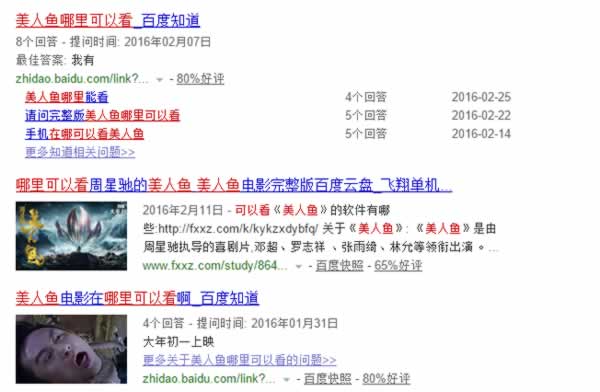The image size is (600, 392).
Task: Click '4个回答' next to 美人鱼哪里能看
Action: point(366,97)
